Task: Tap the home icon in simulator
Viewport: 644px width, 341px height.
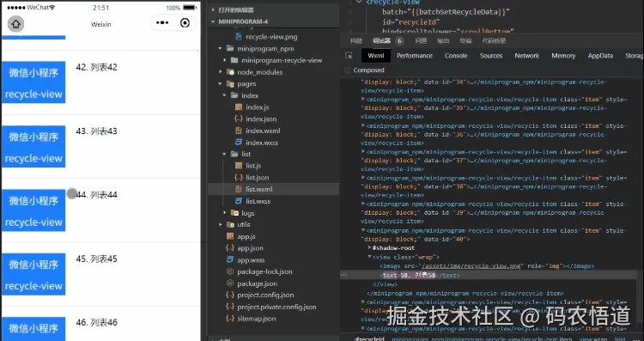Action: [15, 24]
